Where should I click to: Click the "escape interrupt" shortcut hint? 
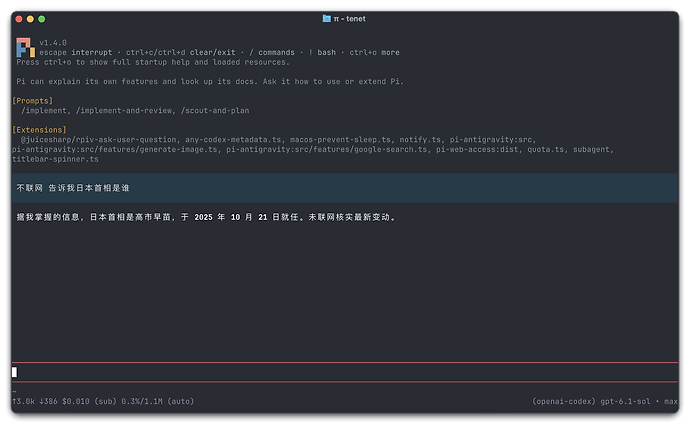(76, 52)
